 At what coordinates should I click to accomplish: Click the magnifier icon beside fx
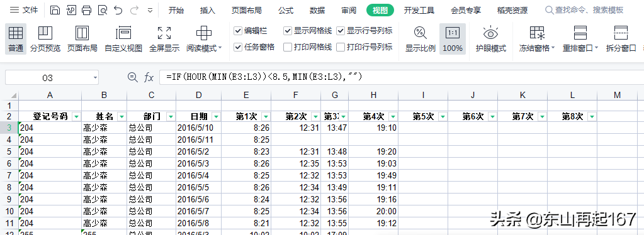[133, 77]
